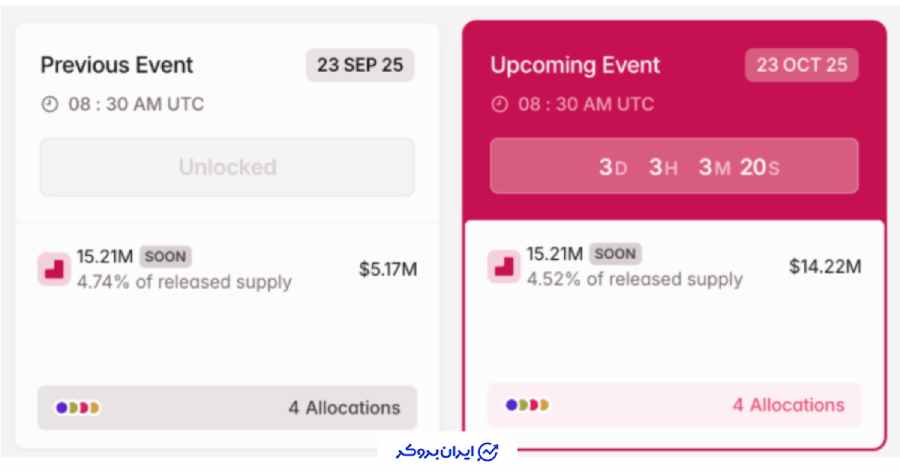Click the $5.17M unlock value
This screenshot has width=900, height=473.
click(x=388, y=269)
